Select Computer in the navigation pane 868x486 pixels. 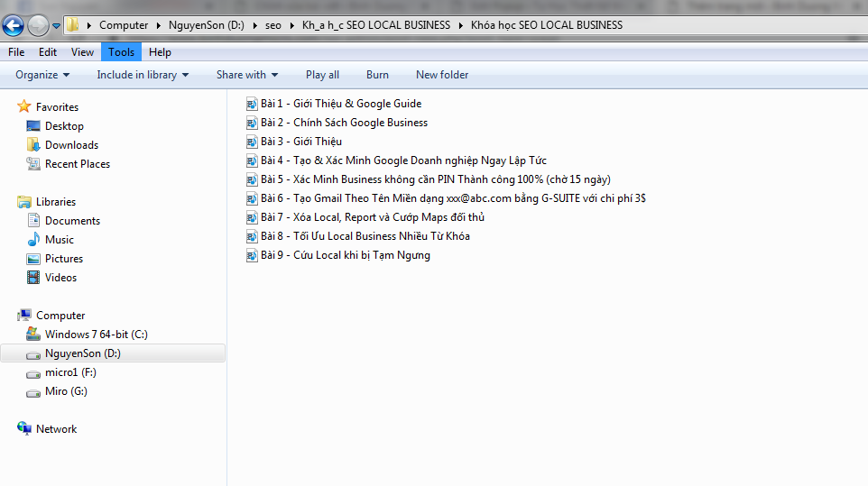pyautogui.click(x=60, y=316)
